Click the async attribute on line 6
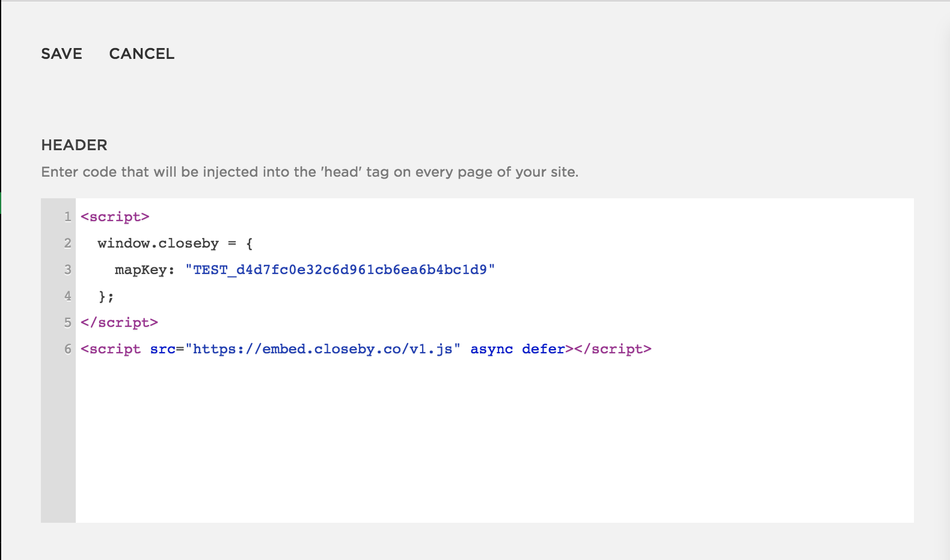The height and width of the screenshot is (560, 950). pos(492,349)
